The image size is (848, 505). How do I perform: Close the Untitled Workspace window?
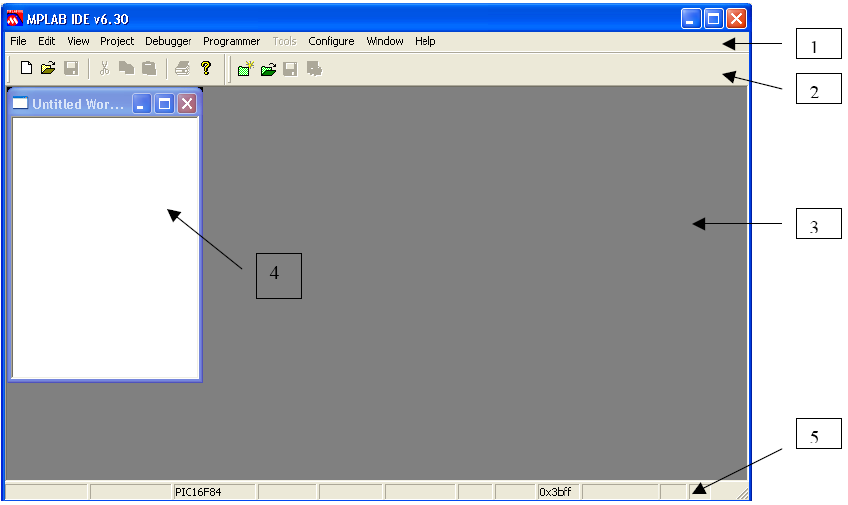pyautogui.click(x=187, y=103)
